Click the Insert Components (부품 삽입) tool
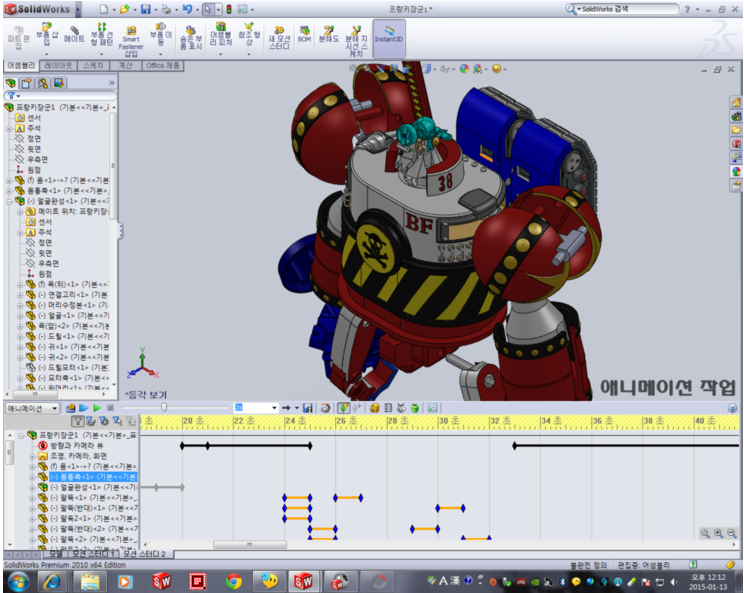The width and height of the screenshot is (744, 593). click(47, 34)
